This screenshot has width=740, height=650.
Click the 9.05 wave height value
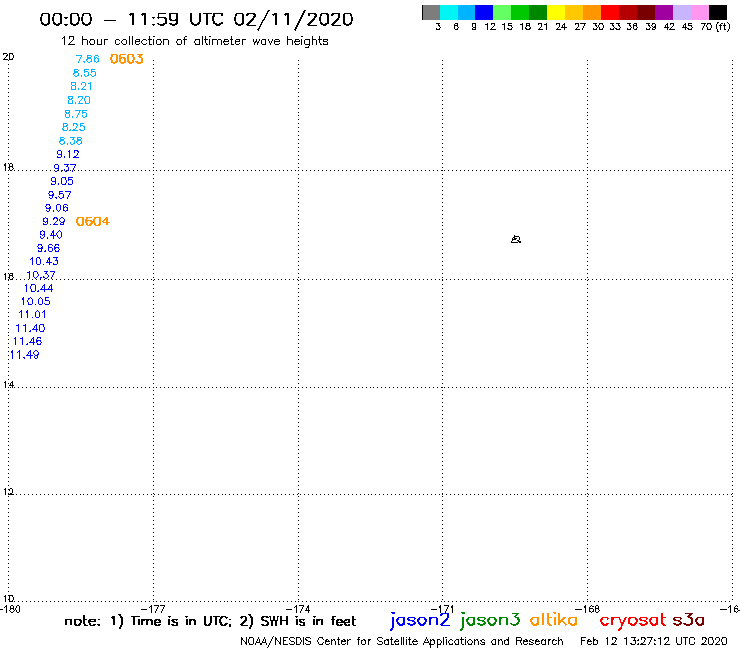62,181
